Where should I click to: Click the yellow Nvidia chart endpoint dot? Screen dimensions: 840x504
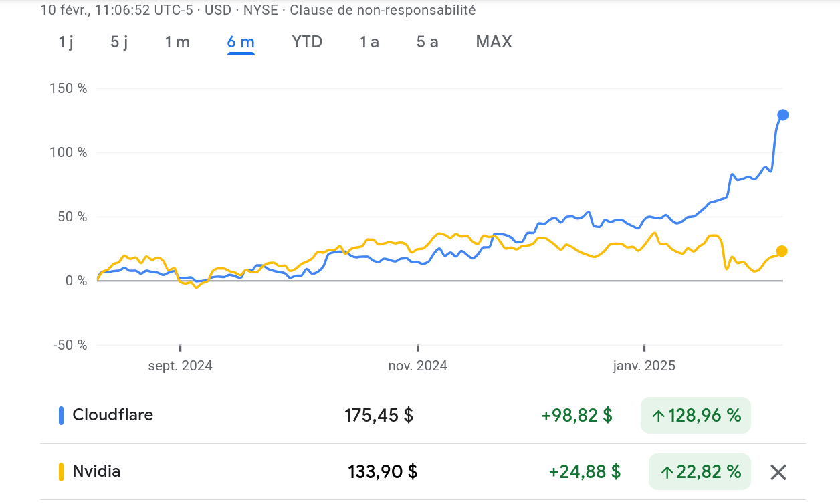(x=782, y=251)
